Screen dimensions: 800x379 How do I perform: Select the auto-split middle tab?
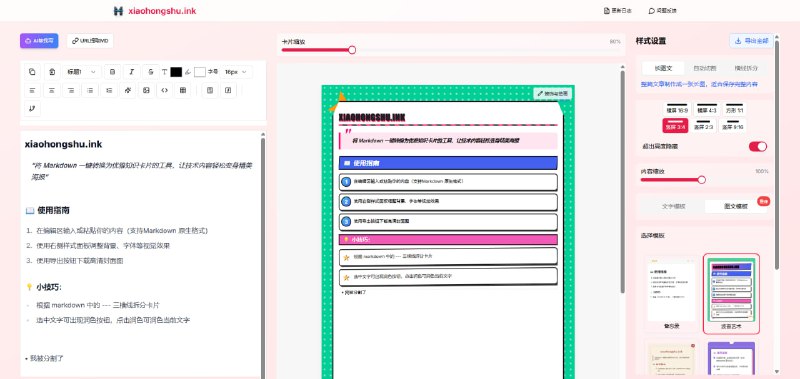point(705,68)
